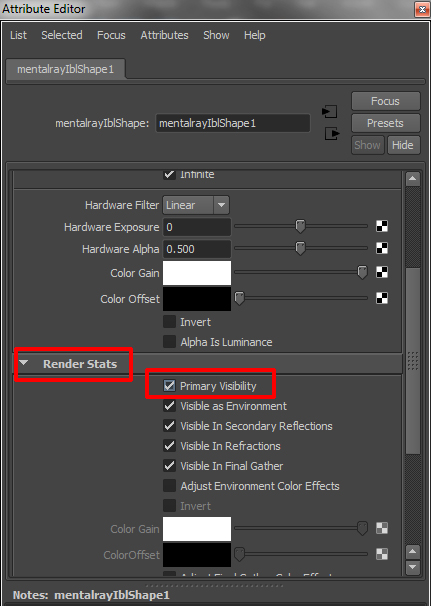Click the dimmed ColorOffset black swatch
This screenshot has height=606, width=431.
[x=197, y=554]
